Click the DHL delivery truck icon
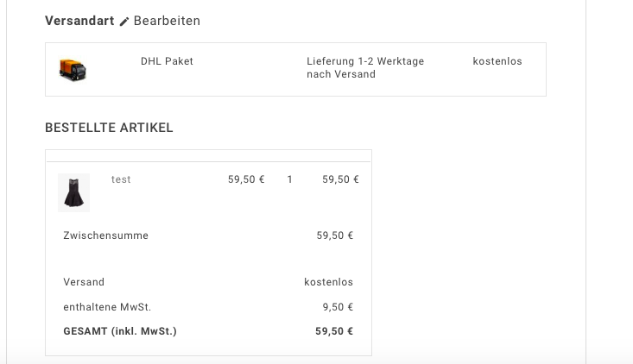633x364 pixels. pyautogui.click(x=73, y=69)
